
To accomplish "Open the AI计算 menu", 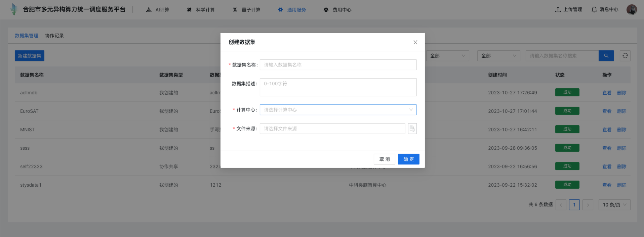I will coord(158,10).
